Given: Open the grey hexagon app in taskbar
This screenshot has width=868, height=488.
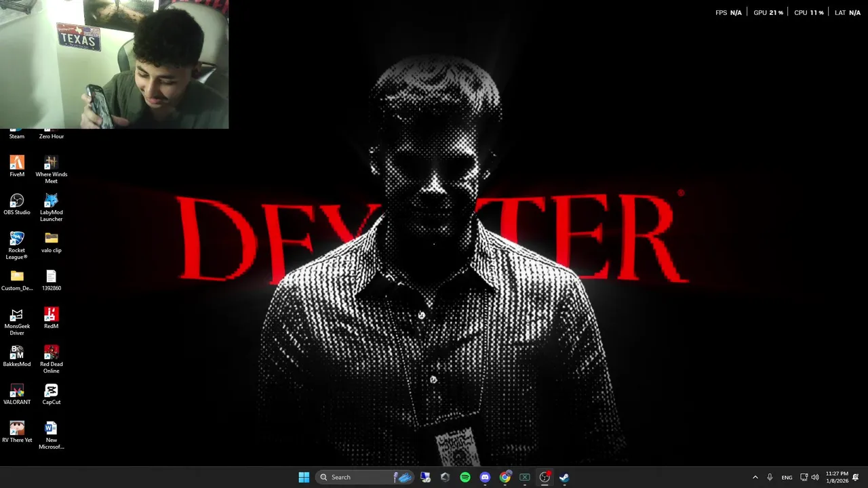Looking at the screenshot, I should click(445, 477).
